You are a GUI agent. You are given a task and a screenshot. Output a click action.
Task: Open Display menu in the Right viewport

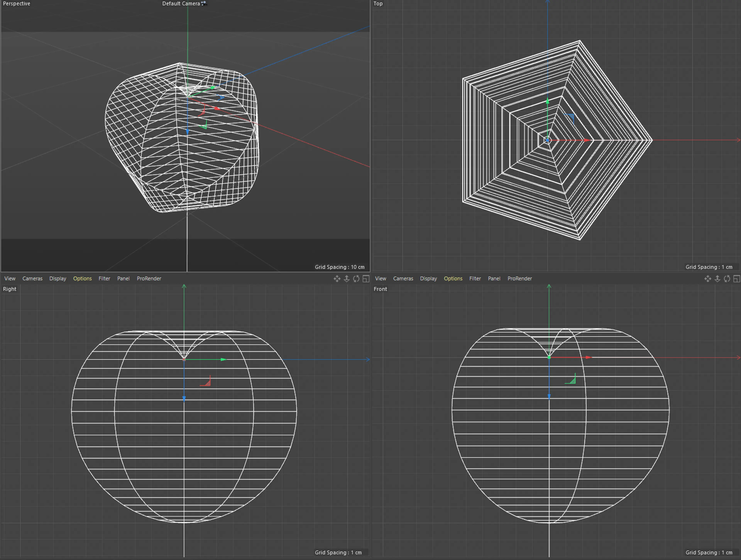[58, 278]
